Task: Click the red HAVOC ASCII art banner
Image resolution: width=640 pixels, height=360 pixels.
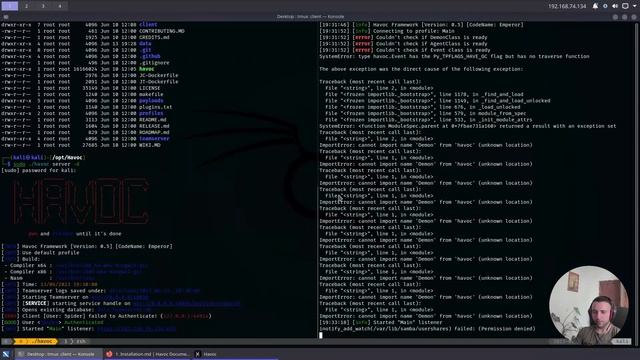Action: (x=80, y=202)
